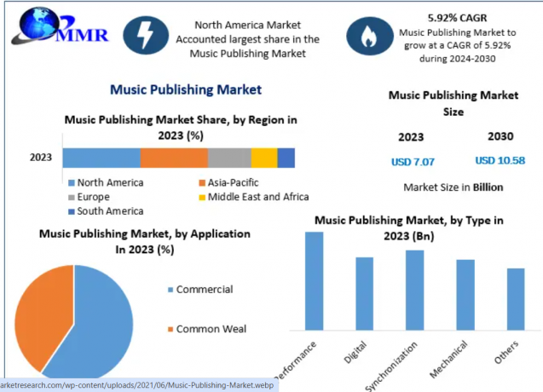The image size is (543, 392).
Task: Click the South America legend color square
Action: (71, 211)
